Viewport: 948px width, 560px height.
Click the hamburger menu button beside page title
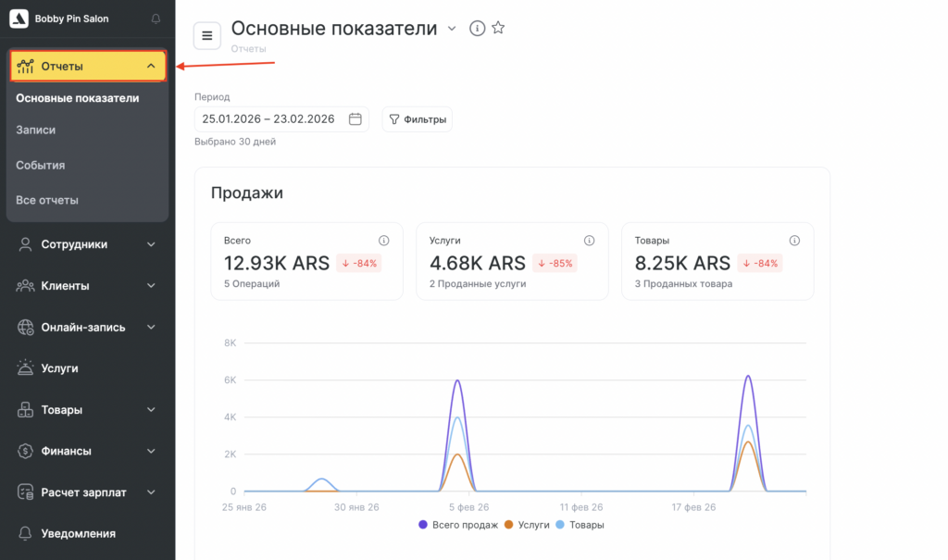(206, 36)
